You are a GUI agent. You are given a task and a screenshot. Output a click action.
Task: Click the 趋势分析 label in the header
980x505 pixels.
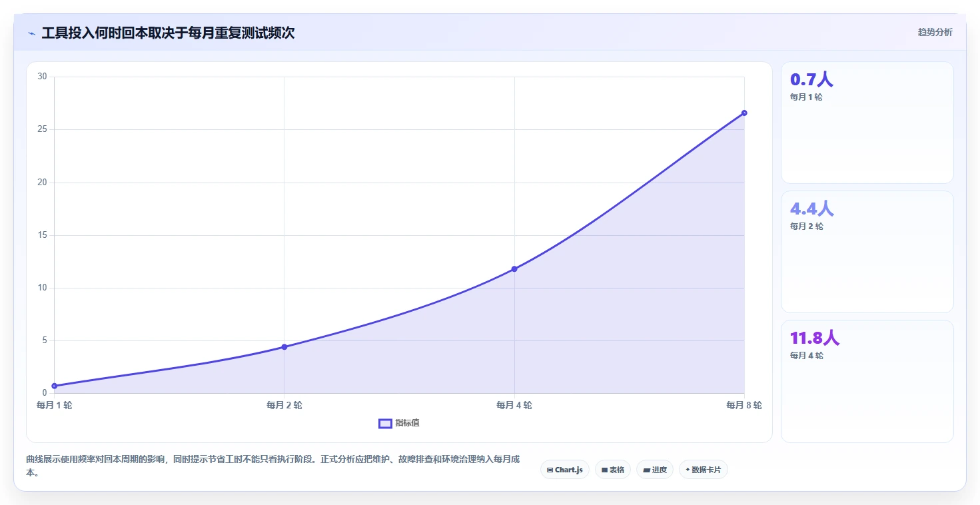pos(935,32)
